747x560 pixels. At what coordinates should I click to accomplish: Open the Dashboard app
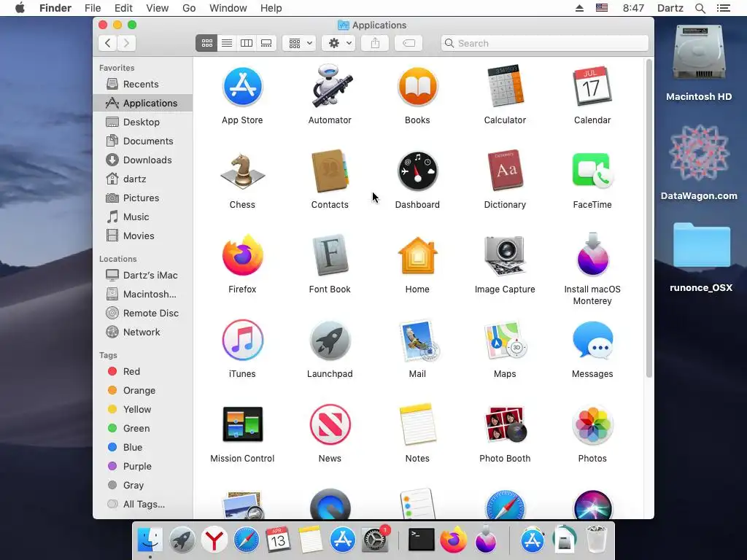[417, 171]
